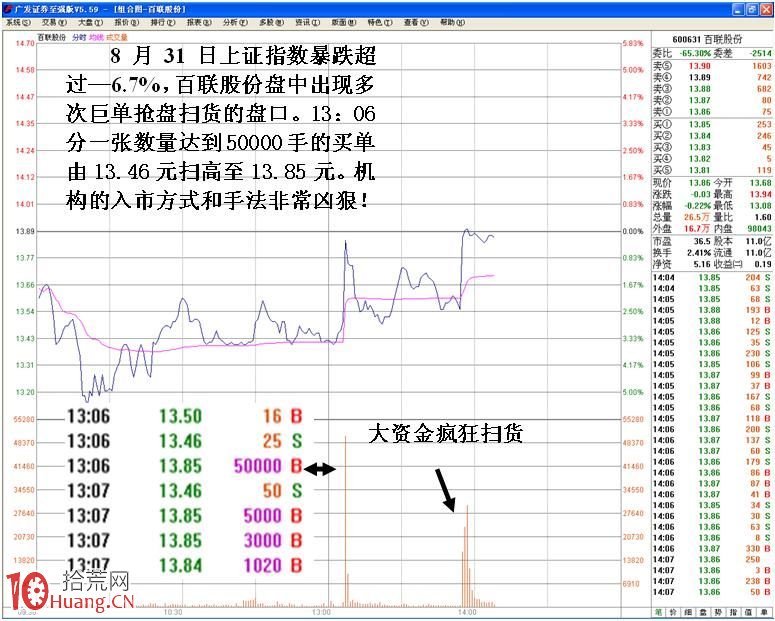Click the 现价 13.86 value
Image resolution: width=775 pixels, height=621 pixels.
699,183
